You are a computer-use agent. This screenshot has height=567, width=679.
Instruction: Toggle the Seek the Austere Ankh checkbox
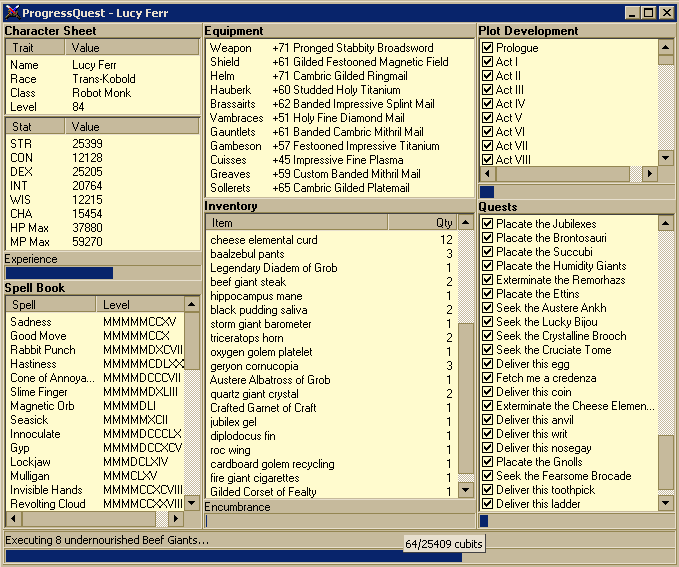coord(488,308)
